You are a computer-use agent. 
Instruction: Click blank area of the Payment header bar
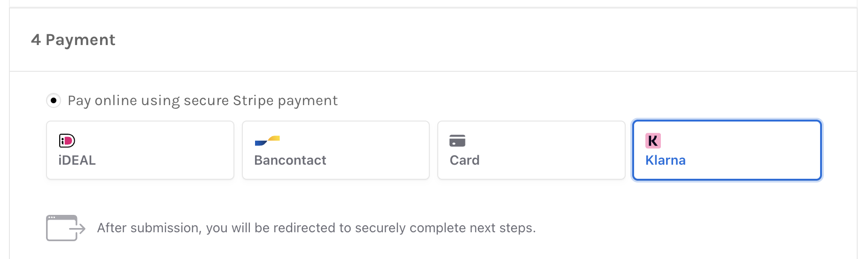(x=470, y=40)
